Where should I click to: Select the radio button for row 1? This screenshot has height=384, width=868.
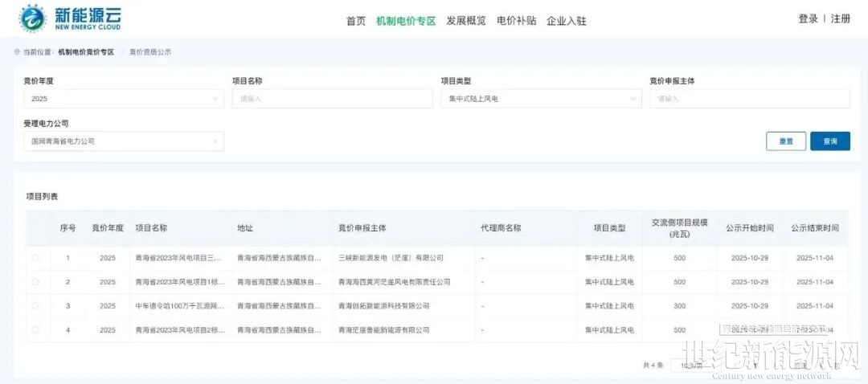click(35, 258)
